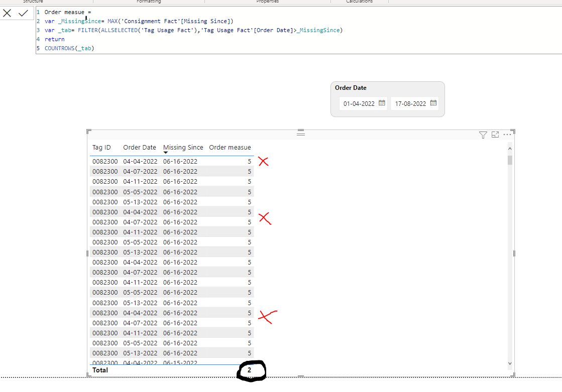Enter focus mode for the table visual

(495, 135)
